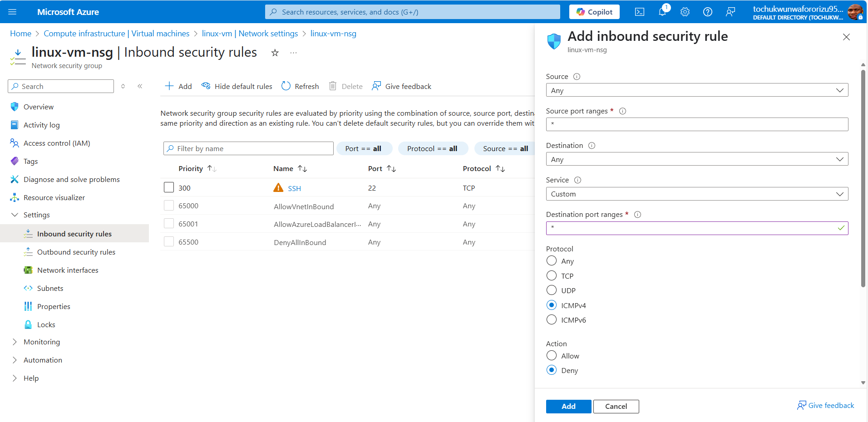Sort rules by Port column
868x422 pixels.
pos(382,168)
